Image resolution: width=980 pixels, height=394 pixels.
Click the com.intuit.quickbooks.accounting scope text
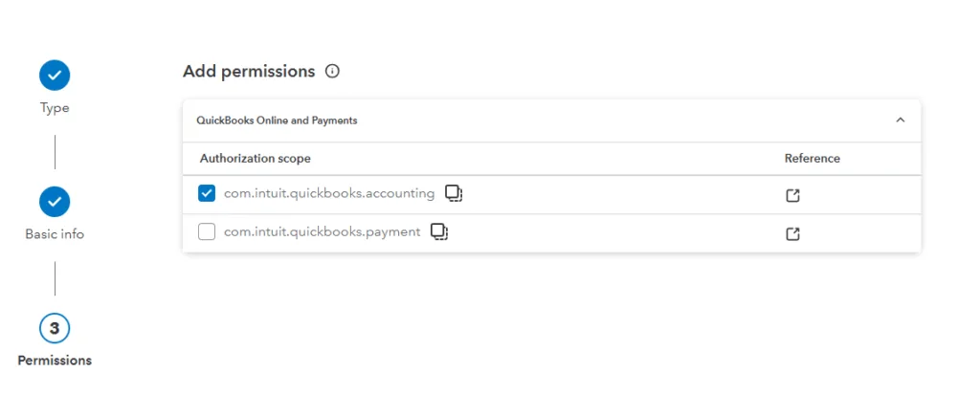point(329,193)
